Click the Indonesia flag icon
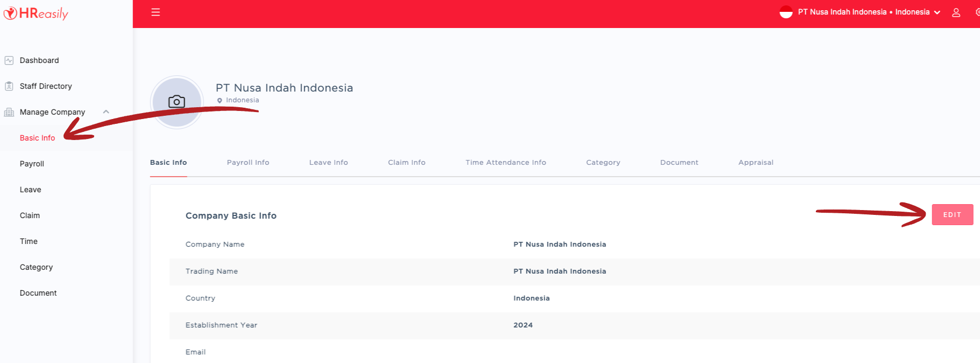The width and height of the screenshot is (980, 363). click(x=786, y=12)
